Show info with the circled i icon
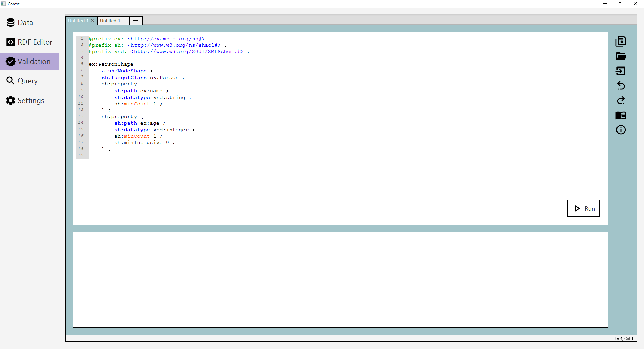 pyautogui.click(x=621, y=130)
